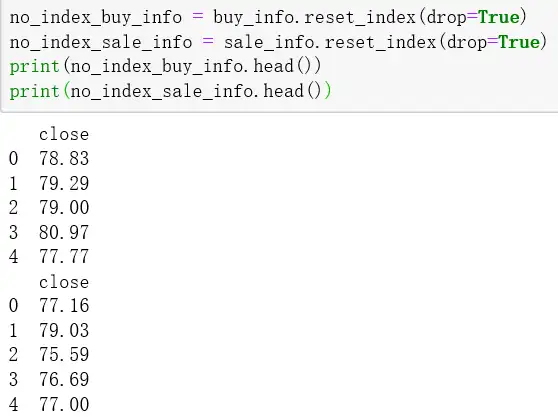The image size is (558, 417).
Task: Click the 78.83 value in the output
Action: (x=64, y=158)
